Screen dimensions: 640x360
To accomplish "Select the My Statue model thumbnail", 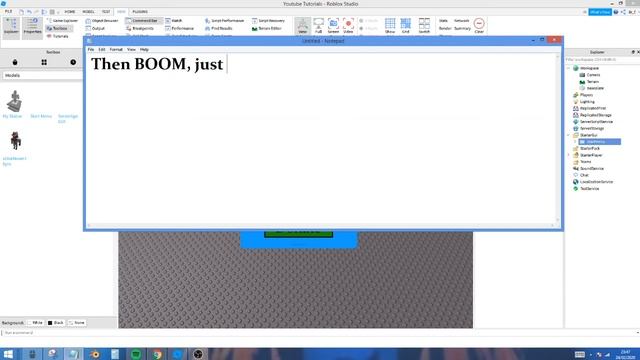I will [x=15, y=101].
